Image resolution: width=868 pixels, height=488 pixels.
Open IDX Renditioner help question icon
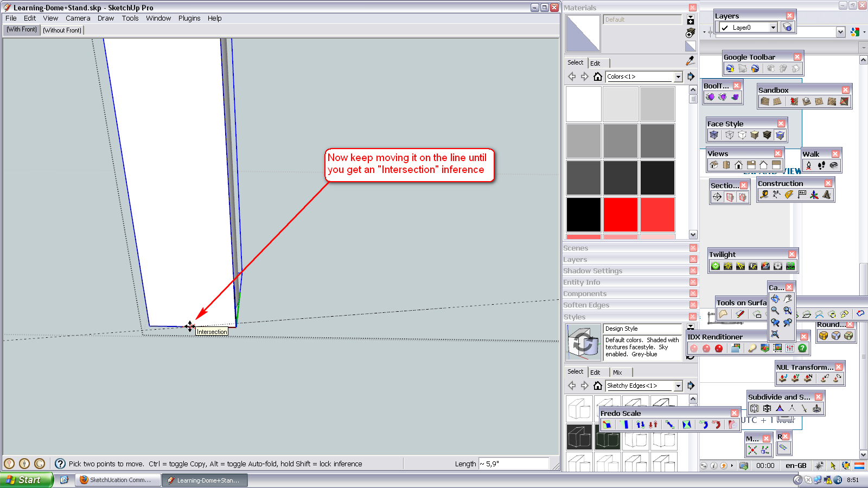pos(802,348)
